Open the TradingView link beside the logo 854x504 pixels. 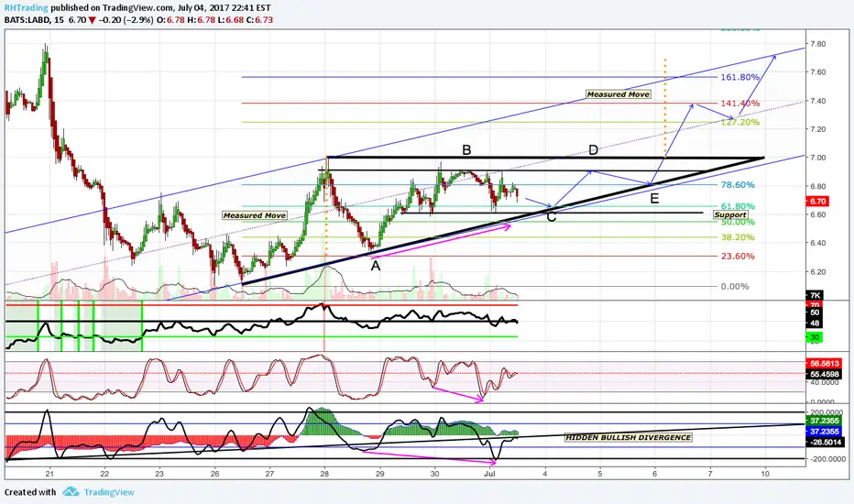[x=109, y=492]
